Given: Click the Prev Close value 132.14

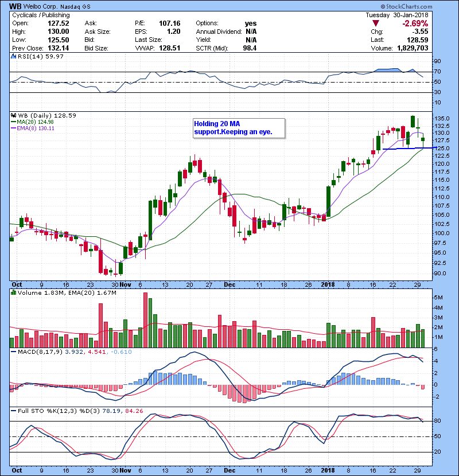Looking at the screenshot, I should (59, 48).
